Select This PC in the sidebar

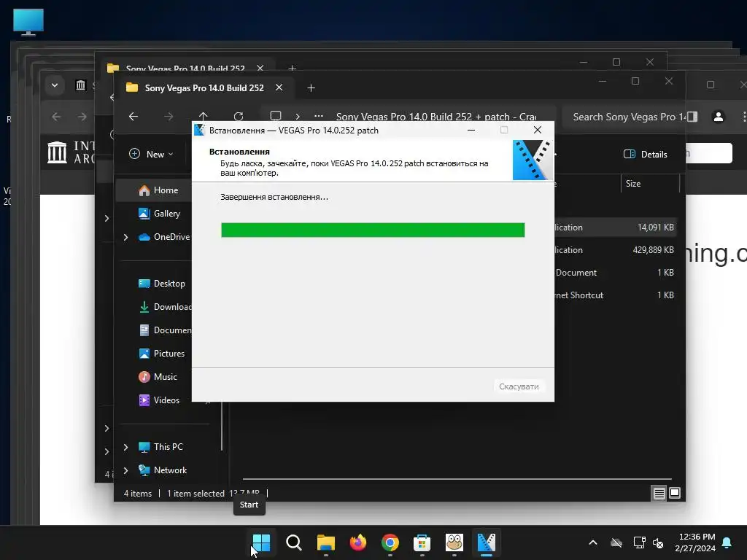(160, 447)
